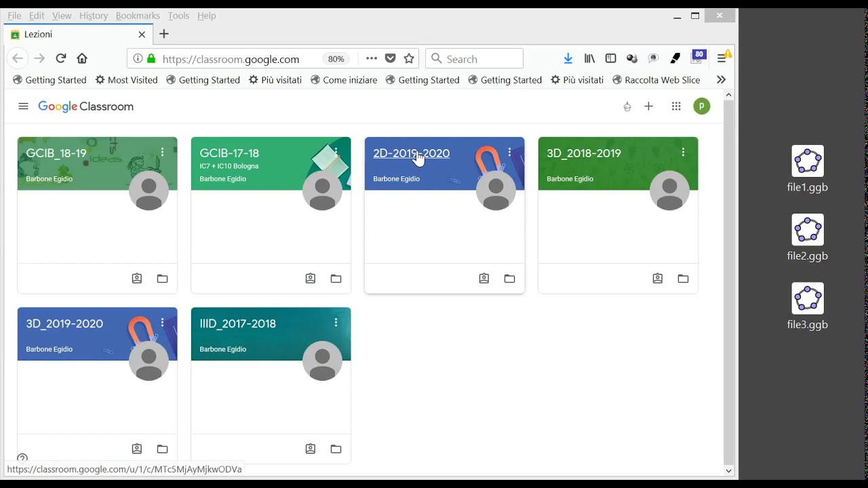This screenshot has width=868, height=488.
Task: Open the Raccolta Web Slice bookmark
Action: pos(656,80)
